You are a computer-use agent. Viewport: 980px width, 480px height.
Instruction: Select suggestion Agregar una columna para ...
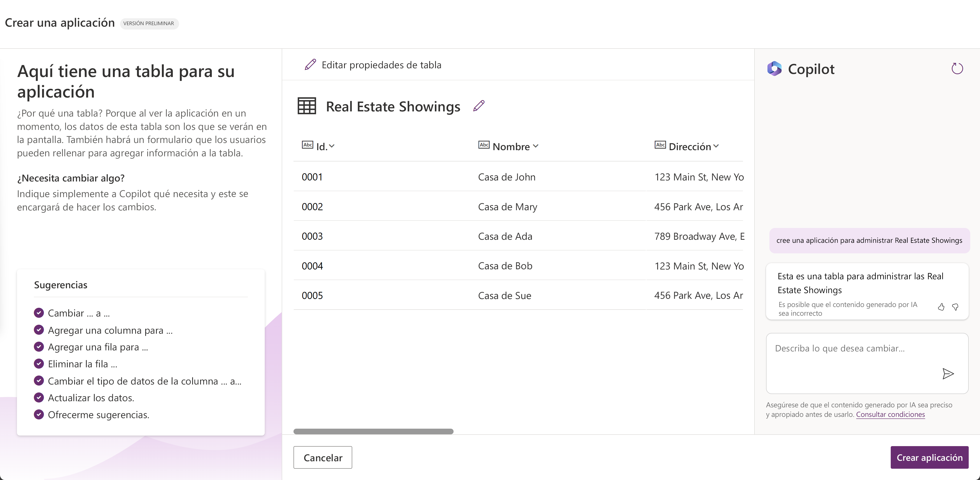(x=110, y=330)
